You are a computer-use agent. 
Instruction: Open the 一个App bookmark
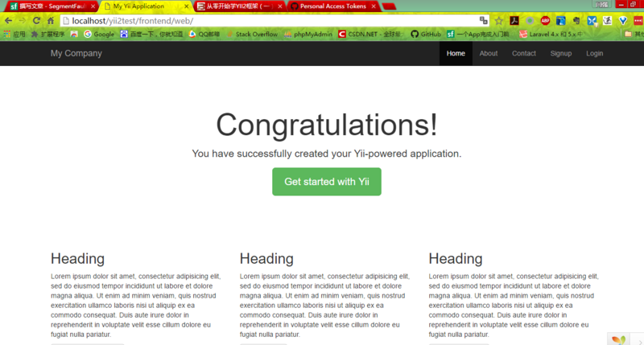(478, 34)
